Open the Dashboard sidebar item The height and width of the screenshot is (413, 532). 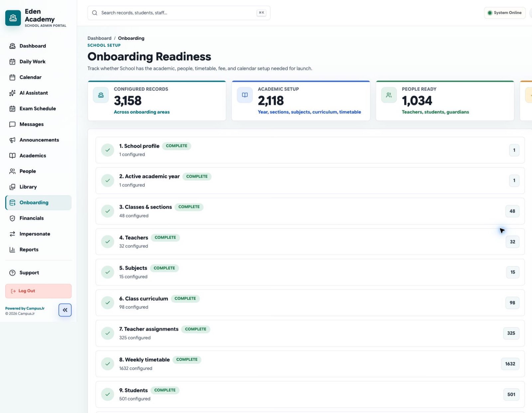38,46
